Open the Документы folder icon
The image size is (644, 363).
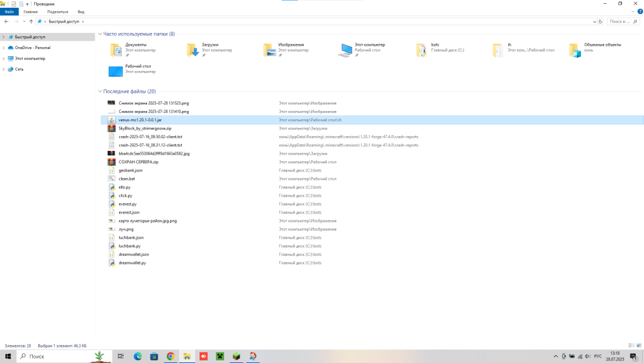[x=116, y=50]
